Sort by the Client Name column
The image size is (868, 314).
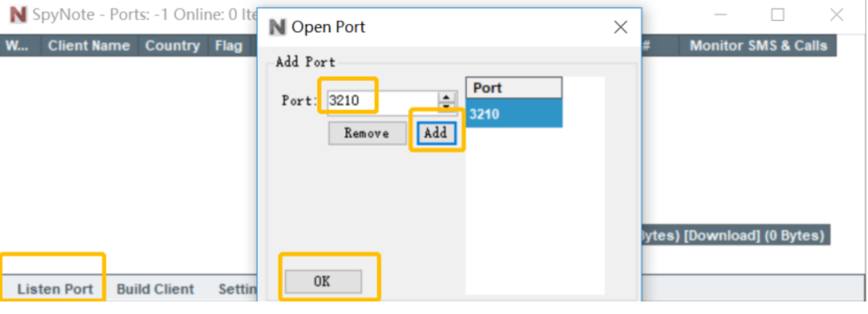[x=89, y=46]
